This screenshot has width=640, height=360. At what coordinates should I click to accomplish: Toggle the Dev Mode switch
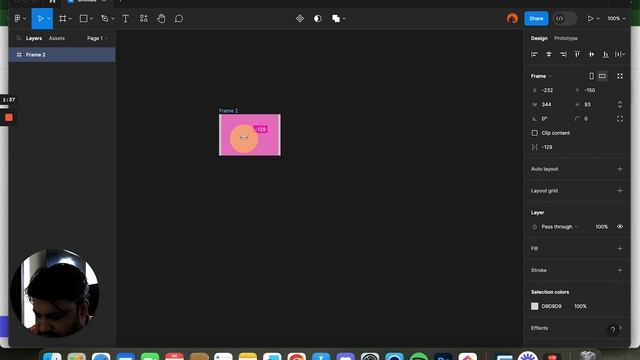[565, 18]
